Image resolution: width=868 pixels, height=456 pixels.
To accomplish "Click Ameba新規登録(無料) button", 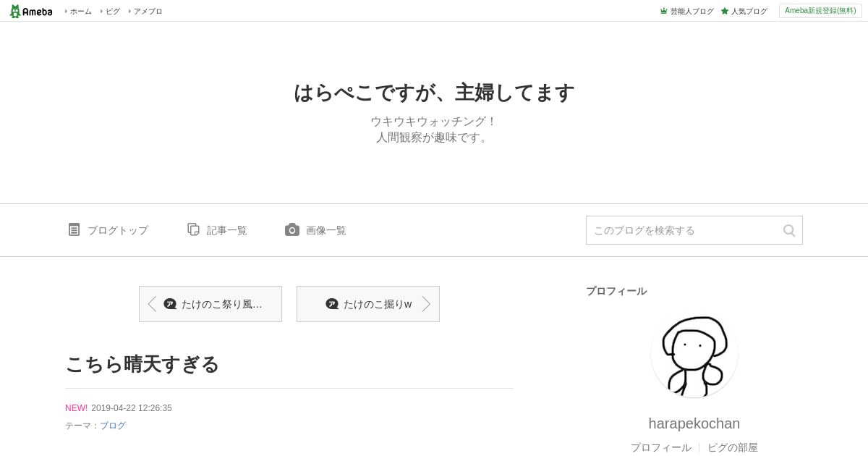I will coord(820,11).
